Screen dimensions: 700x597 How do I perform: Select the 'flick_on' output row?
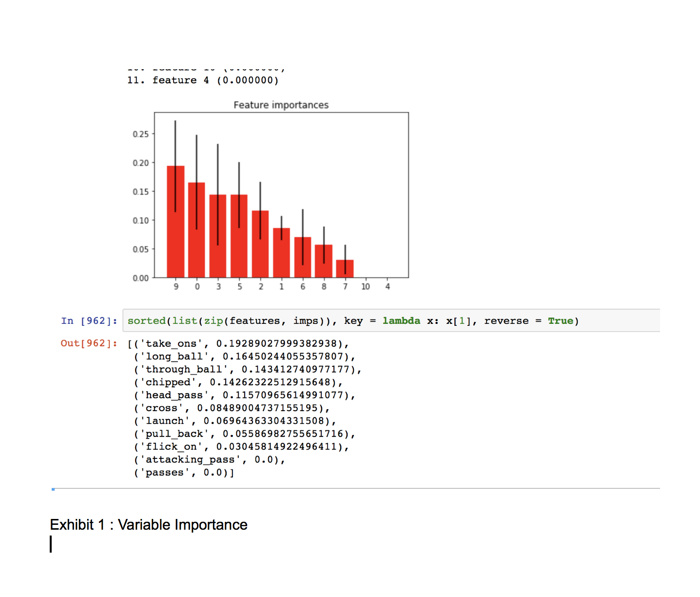click(x=241, y=447)
